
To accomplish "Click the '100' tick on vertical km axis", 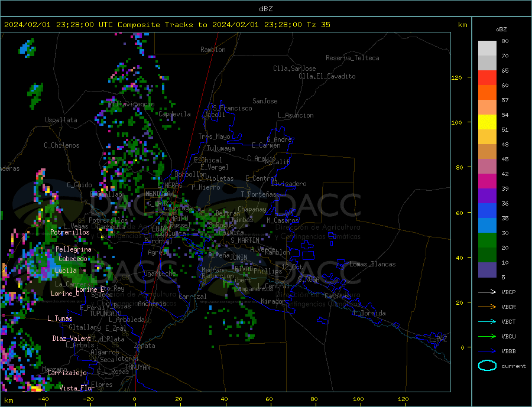I will [x=457, y=122].
